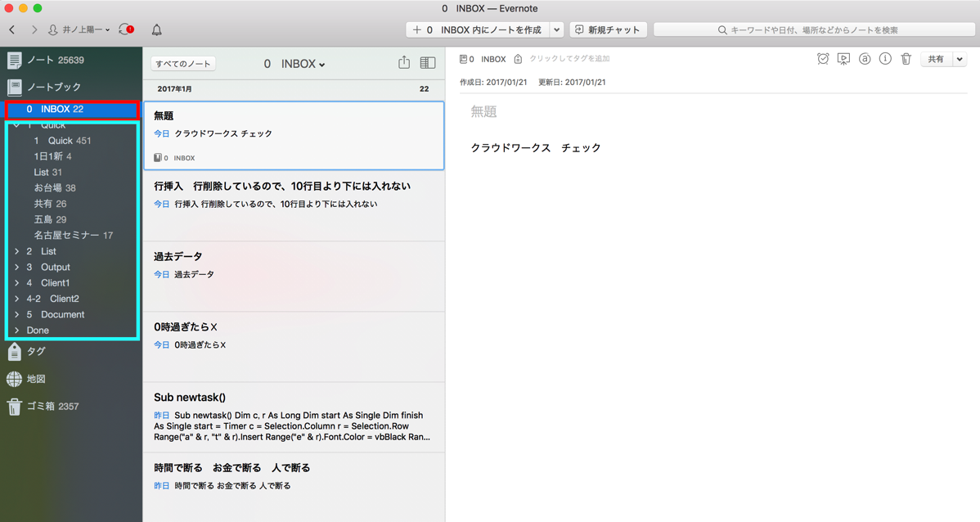This screenshot has width=980, height=522.
Task: Expand the 5 Document stack
Action: (x=17, y=314)
